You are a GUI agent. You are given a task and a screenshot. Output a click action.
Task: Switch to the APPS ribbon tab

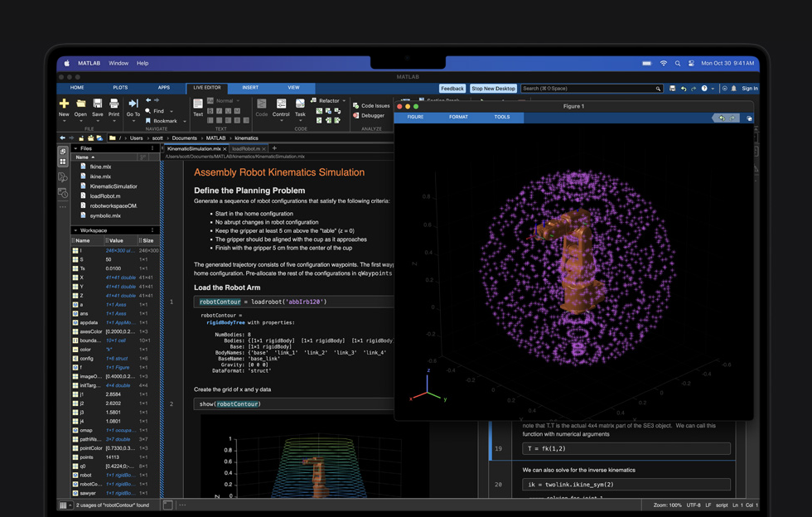point(164,88)
